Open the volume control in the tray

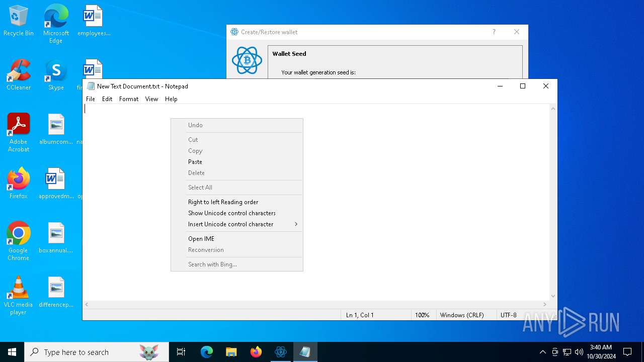pyautogui.click(x=579, y=352)
